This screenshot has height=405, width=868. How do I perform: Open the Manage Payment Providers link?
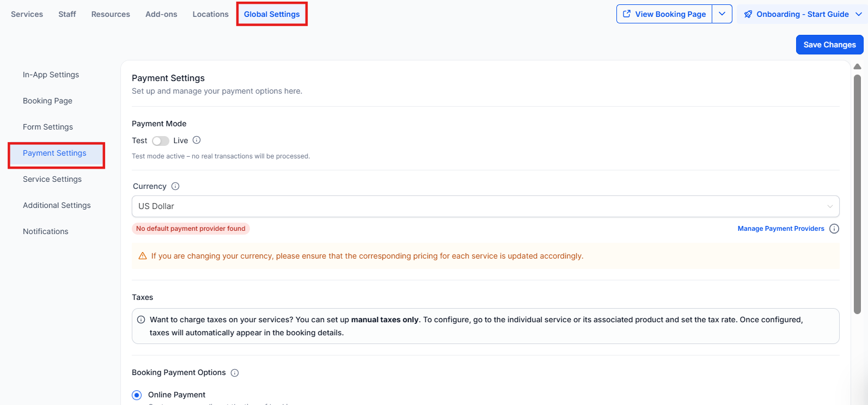781,229
